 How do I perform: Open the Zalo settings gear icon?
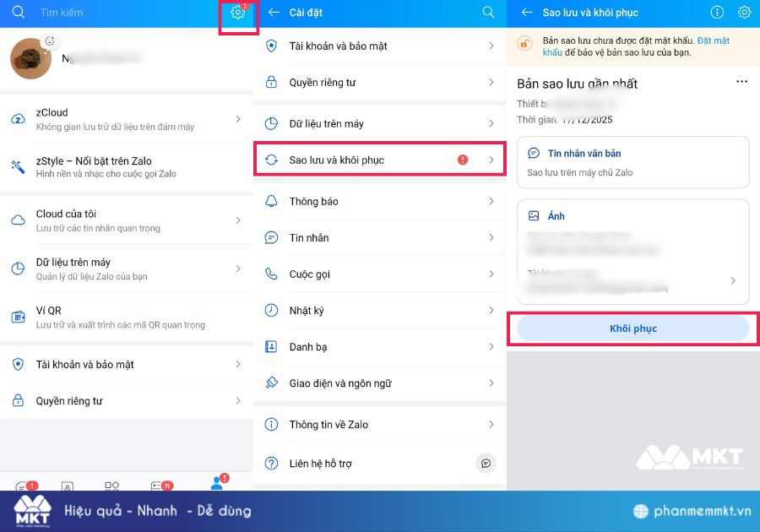pos(237,14)
